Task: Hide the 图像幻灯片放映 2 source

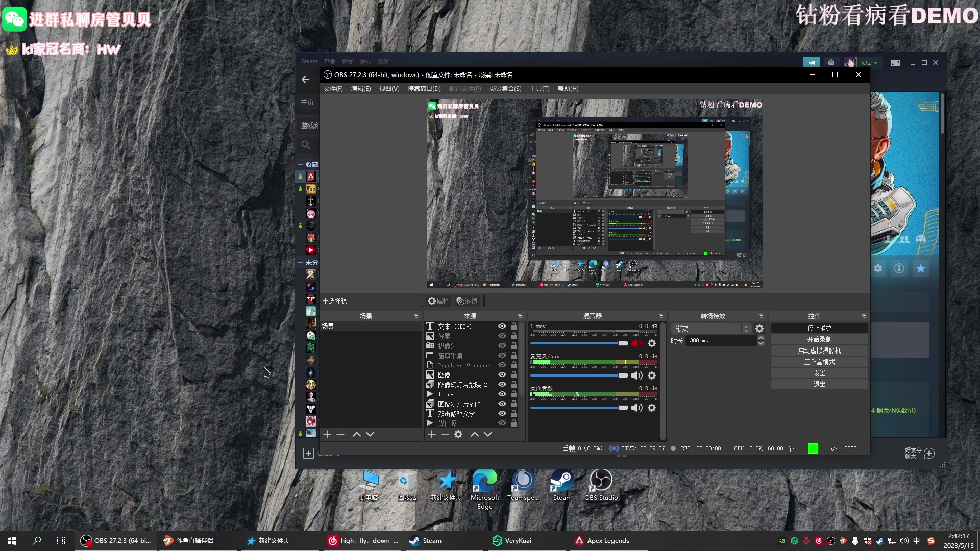Action: coord(502,385)
